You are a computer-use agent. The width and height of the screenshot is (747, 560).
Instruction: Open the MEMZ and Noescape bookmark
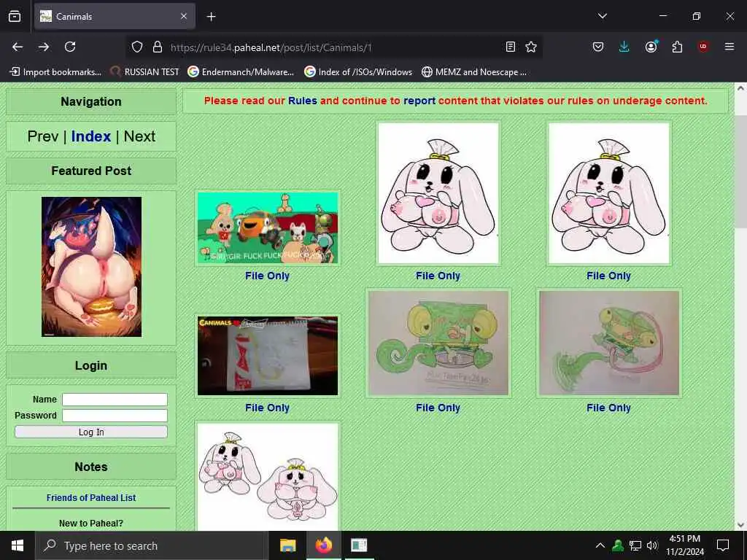pos(474,72)
